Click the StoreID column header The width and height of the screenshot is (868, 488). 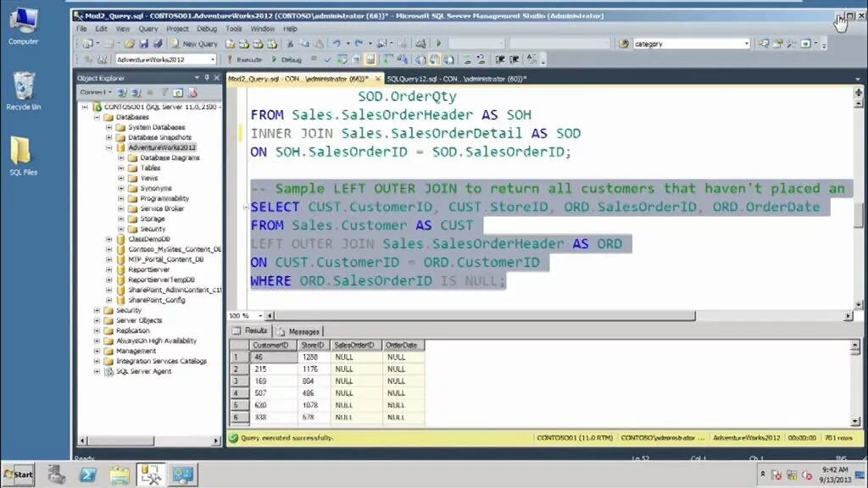click(313, 346)
